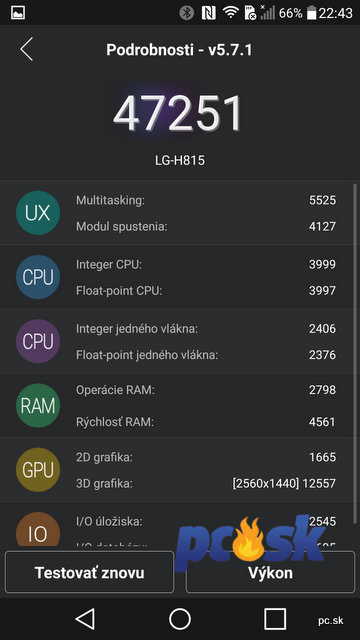Tap the green RAM category icon
360x640 pixels.
pos(38,405)
